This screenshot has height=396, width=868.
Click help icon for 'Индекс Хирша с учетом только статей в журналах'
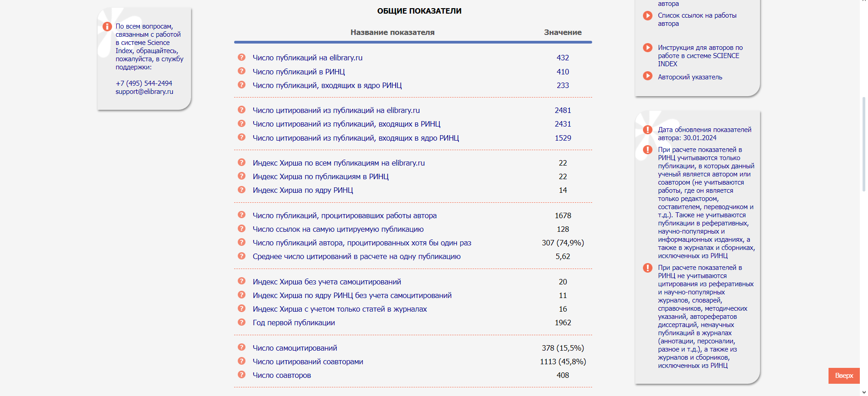click(x=242, y=308)
